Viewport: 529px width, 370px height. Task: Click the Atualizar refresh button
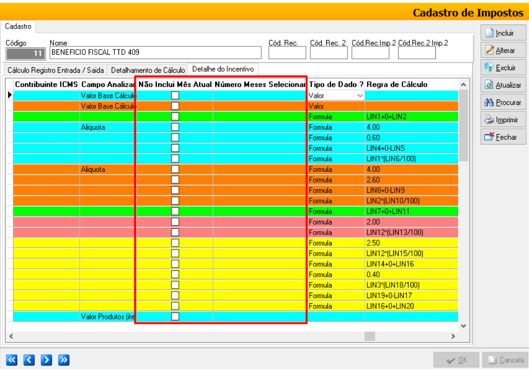tap(503, 85)
